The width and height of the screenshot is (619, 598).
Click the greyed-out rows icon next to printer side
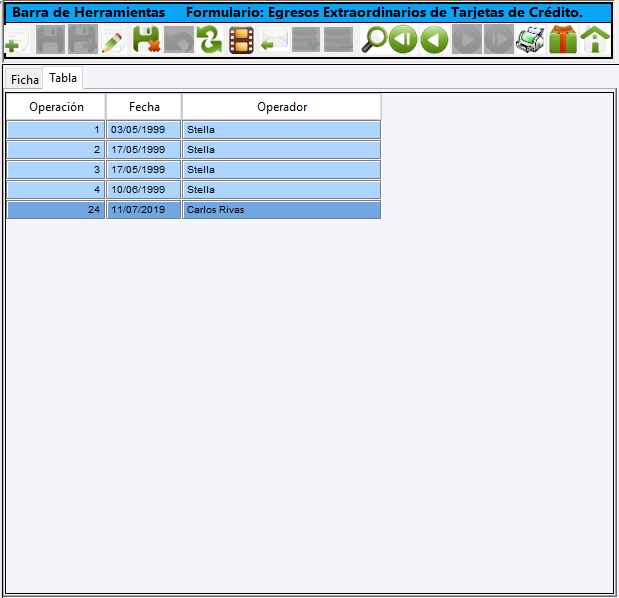(x=338, y=39)
